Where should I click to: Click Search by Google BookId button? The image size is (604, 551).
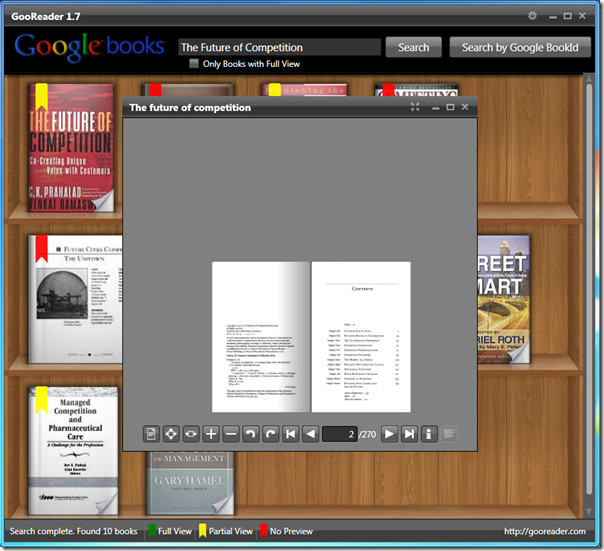point(520,47)
